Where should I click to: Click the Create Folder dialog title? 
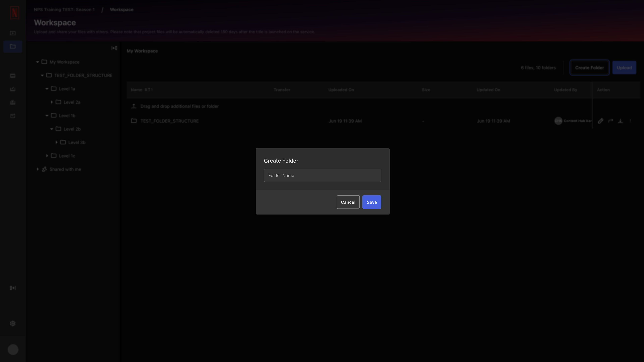point(281,161)
